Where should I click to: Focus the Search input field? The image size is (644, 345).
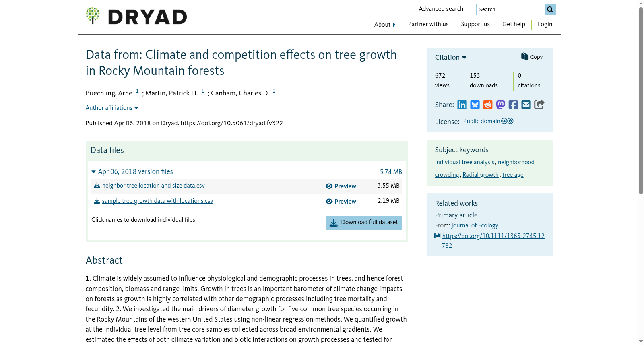tap(510, 10)
